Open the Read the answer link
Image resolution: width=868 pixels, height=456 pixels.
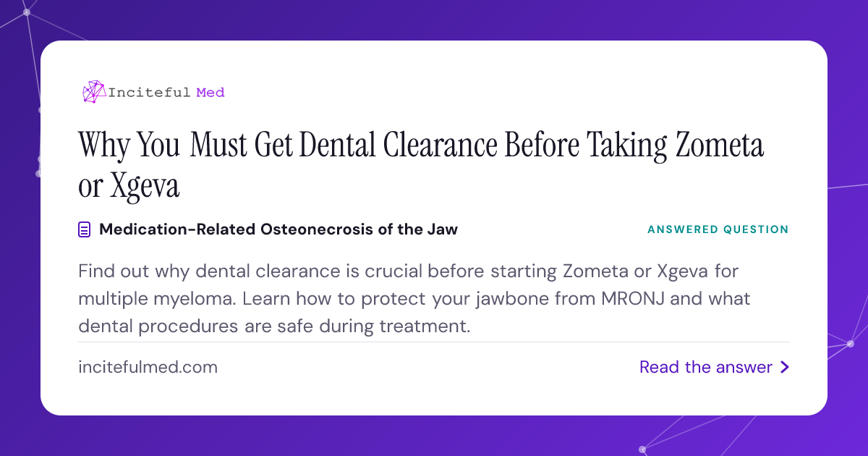(714, 368)
